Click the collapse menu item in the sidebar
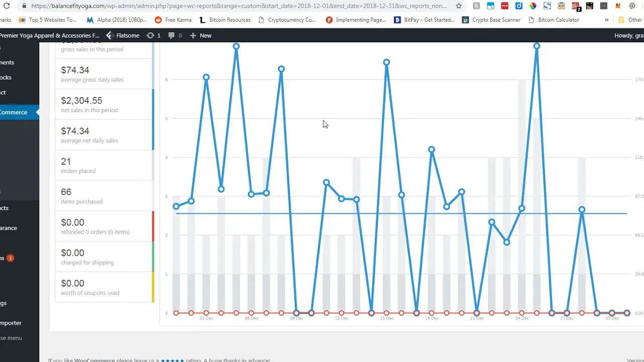 pos(11,338)
